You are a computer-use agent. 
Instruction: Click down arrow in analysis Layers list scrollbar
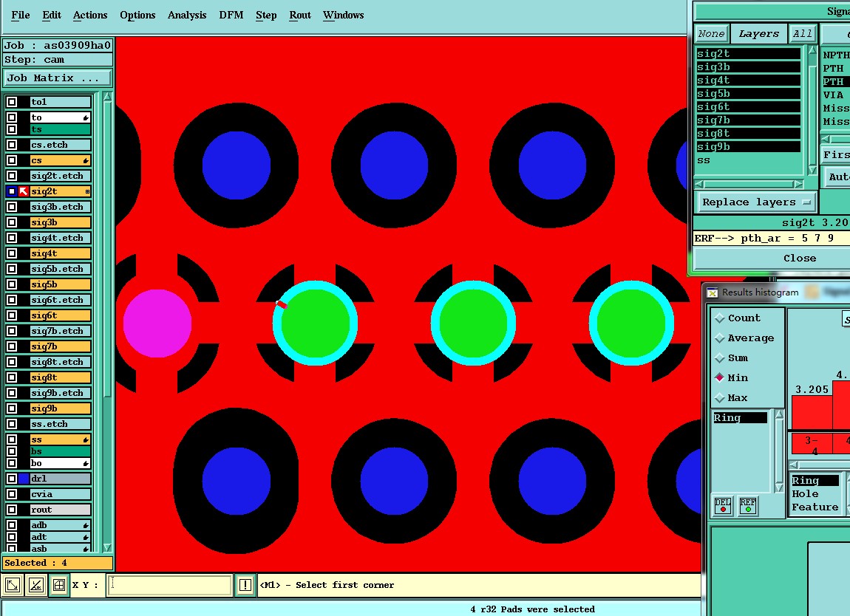click(812, 170)
